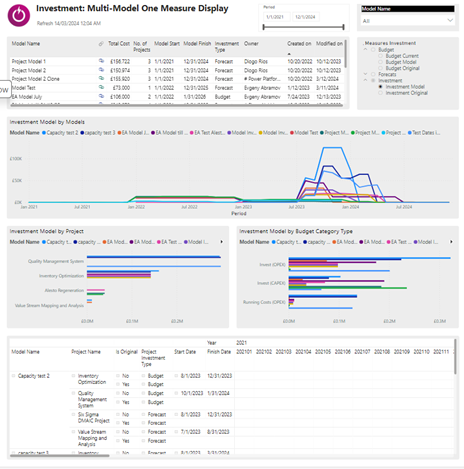
Task: Open link icon for Project Model 2 row
Action: pos(101,70)
